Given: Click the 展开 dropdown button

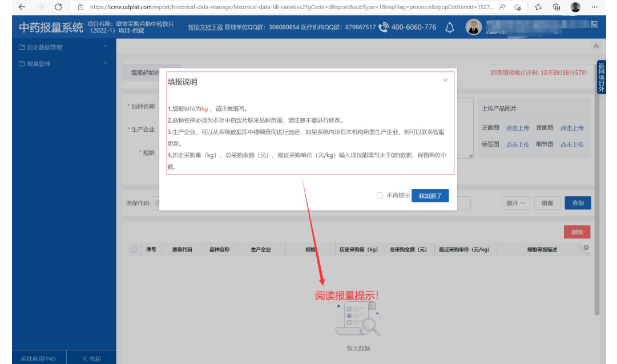Looking at the screenshot, I should point(515,203).
